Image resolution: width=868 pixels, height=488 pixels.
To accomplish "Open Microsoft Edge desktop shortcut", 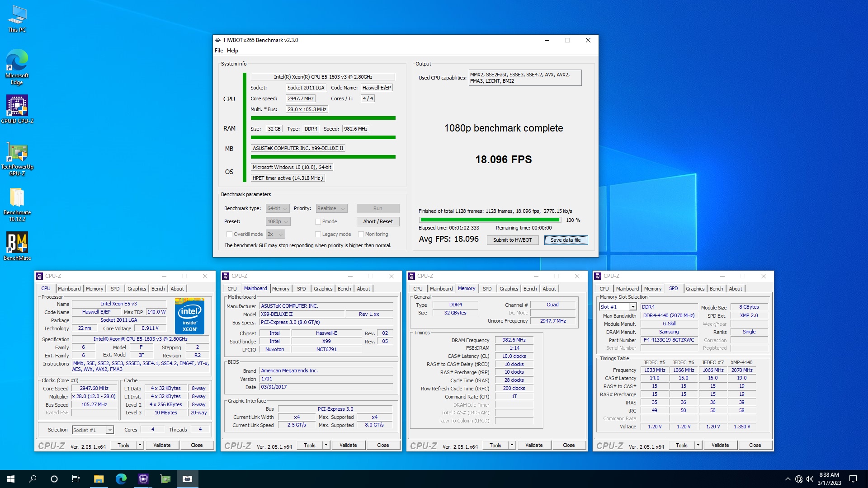I will click(17, 67).
